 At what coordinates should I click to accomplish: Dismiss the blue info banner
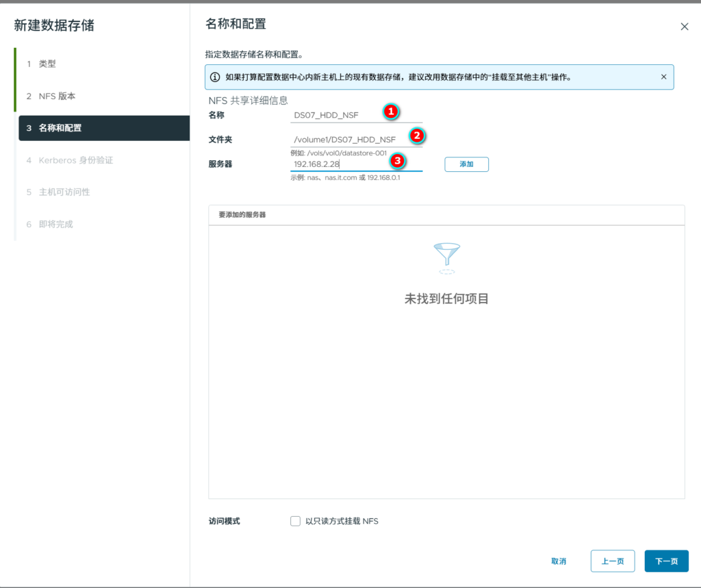pos(663,77)
